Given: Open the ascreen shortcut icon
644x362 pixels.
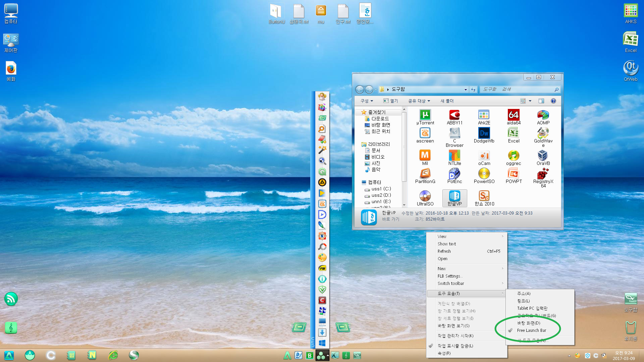Looking at the screenshot, I should (425, 135).
